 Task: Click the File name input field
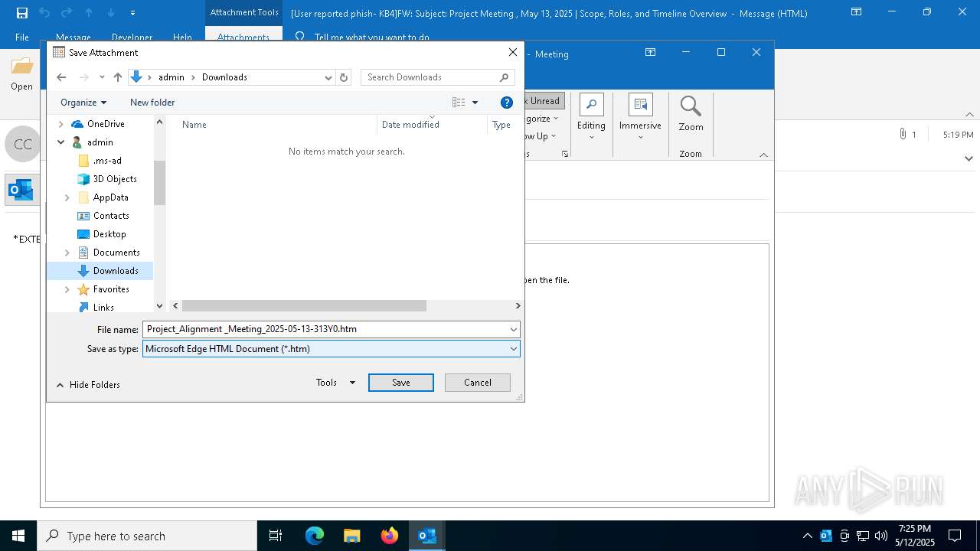click(331, 329)
